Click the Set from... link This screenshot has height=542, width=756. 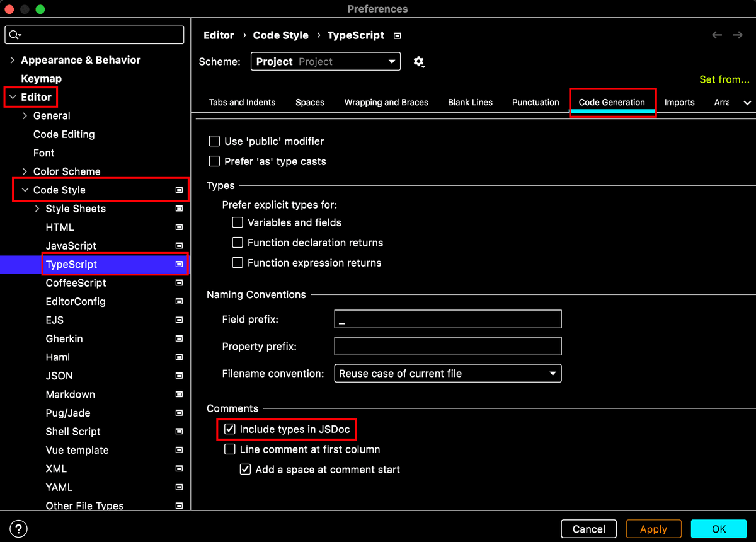pos(724,79)
